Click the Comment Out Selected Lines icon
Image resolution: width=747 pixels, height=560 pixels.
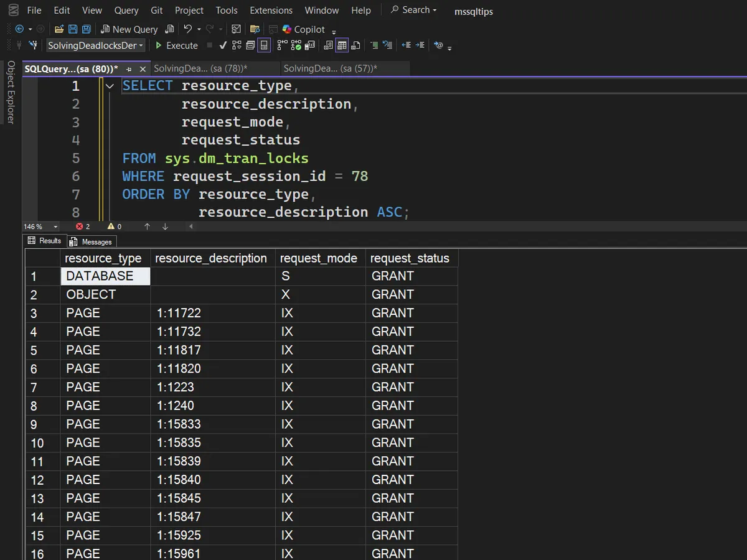click(x=374, y=45)
